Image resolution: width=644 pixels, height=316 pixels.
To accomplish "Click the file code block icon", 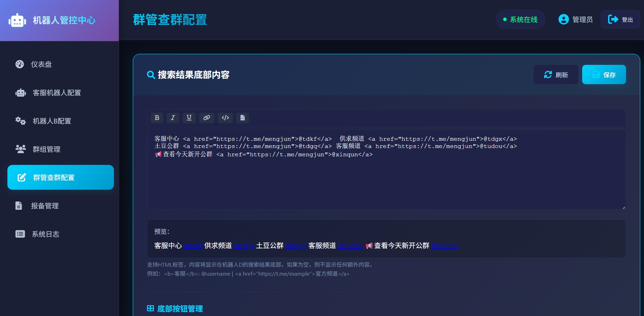I will coord(243,118).
